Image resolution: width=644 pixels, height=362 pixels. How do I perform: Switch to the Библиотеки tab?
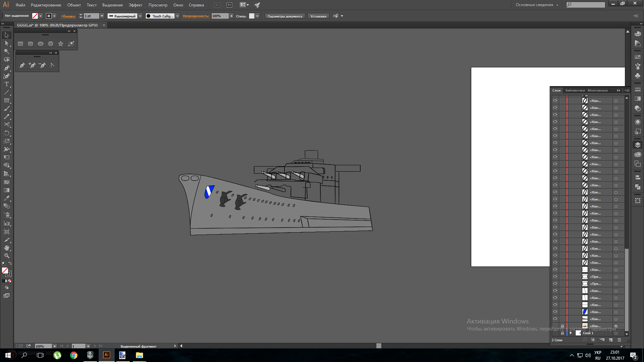(575, 90)
